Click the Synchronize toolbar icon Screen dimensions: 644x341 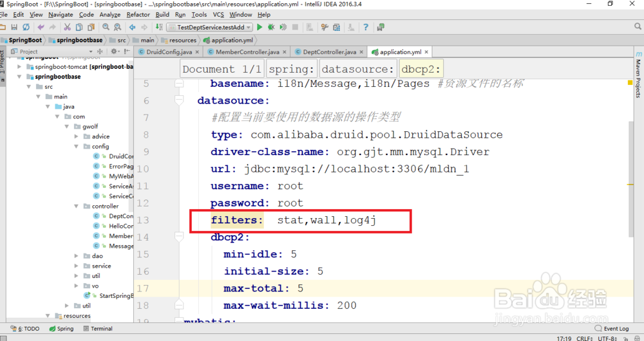[x=26, y=27]
